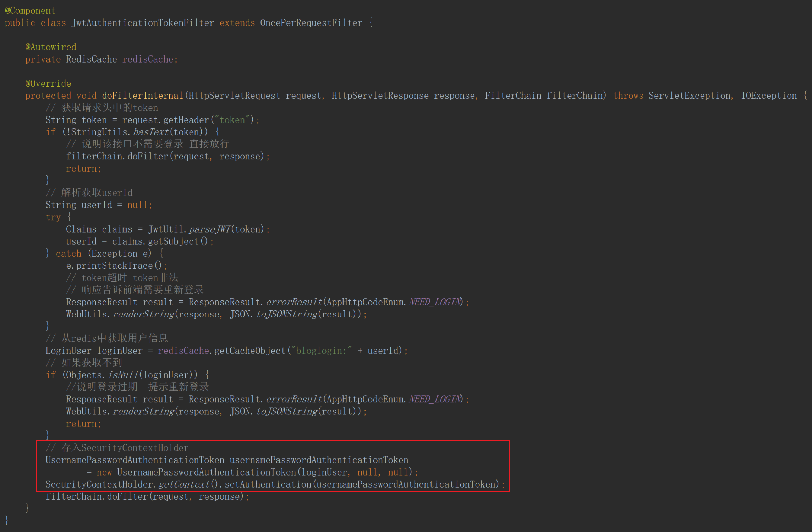Viewport: 812px width, 532px height.
Task: Click the getSubject method call
Action: pyautogui.click(x=173, y=241)
